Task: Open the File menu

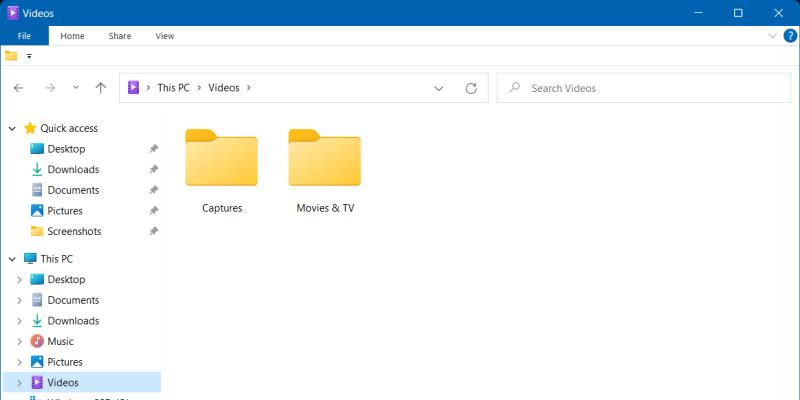Action: point(24,36)
